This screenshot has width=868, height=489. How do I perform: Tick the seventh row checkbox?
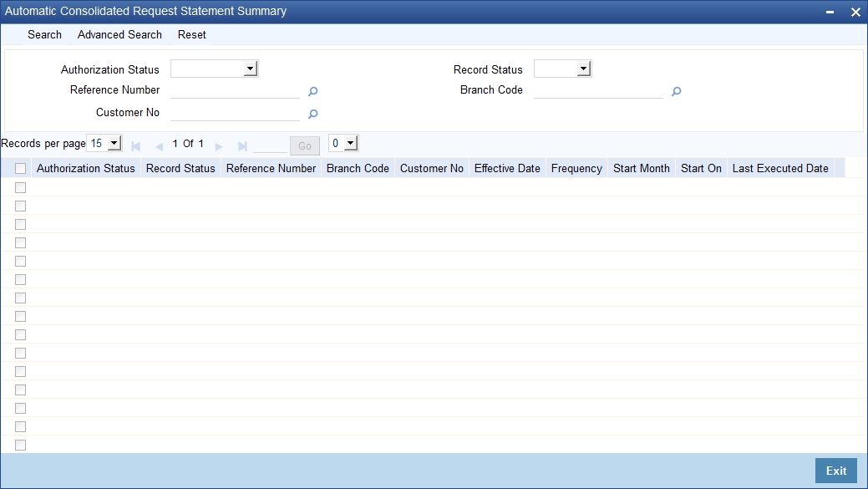tap(21, 298)
